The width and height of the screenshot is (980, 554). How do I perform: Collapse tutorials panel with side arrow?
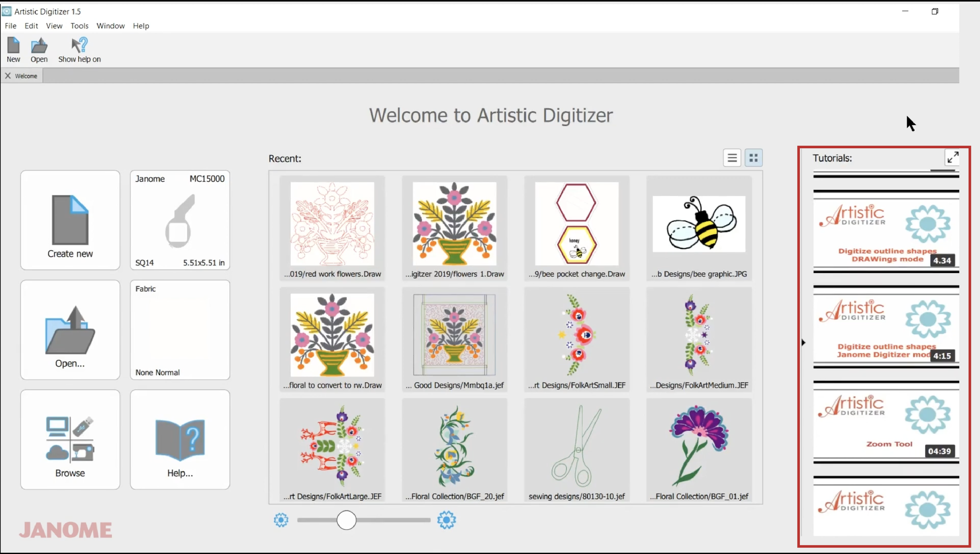coord(803,343)
